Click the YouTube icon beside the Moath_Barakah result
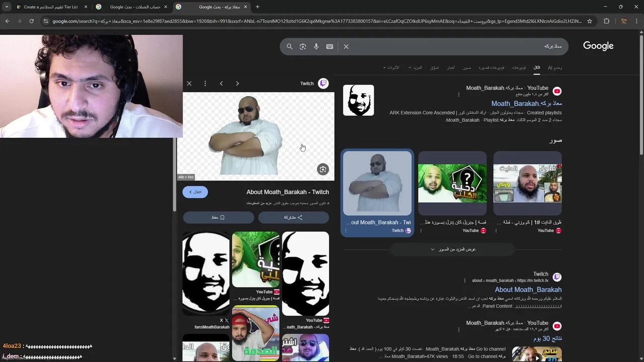The height and width of the screenshot is (362, 644). pos(557,91)
